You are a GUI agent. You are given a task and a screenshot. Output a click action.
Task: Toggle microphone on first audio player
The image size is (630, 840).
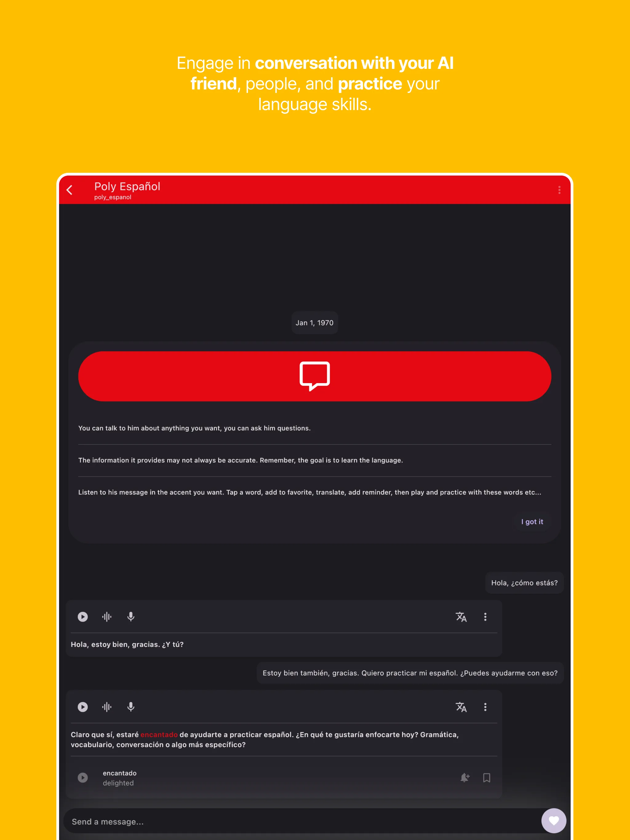point(131,616)
